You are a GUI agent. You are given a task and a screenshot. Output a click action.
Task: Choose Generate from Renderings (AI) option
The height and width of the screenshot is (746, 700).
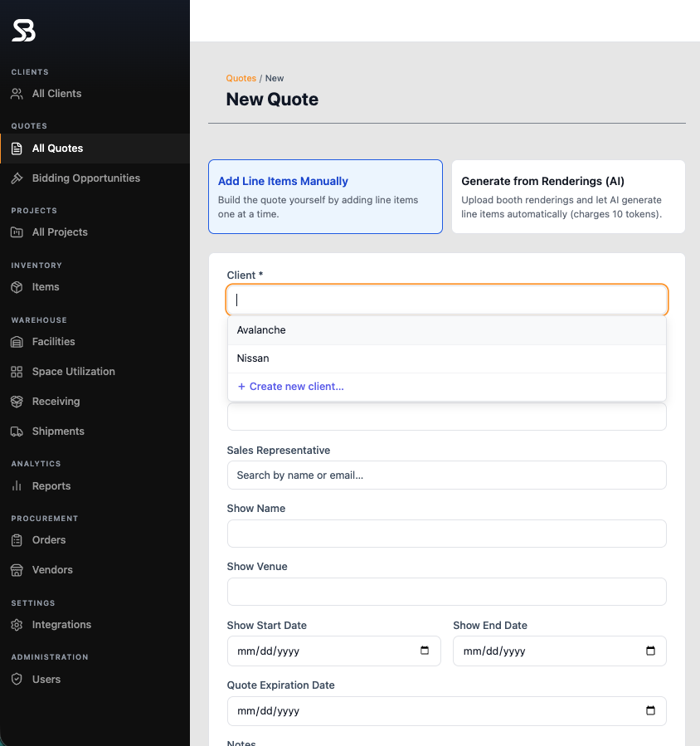tap(568, 197)
